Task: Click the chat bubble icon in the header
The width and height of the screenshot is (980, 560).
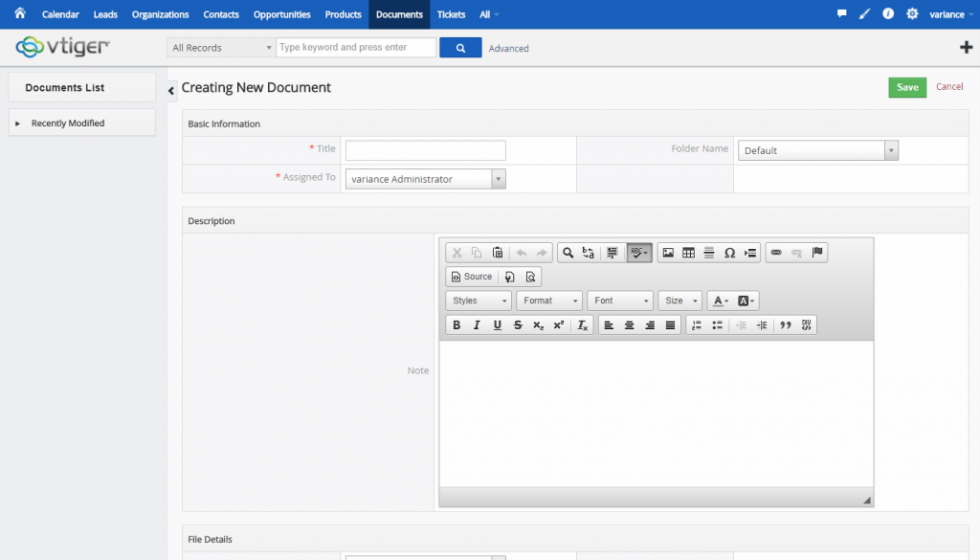Action: (x=843, y=13)
